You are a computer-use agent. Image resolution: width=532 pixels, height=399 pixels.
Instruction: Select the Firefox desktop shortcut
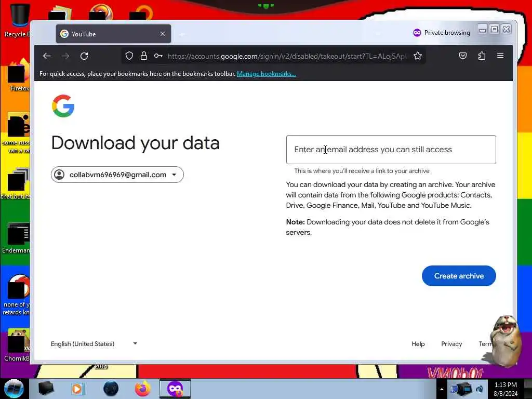tap(18, 75)
